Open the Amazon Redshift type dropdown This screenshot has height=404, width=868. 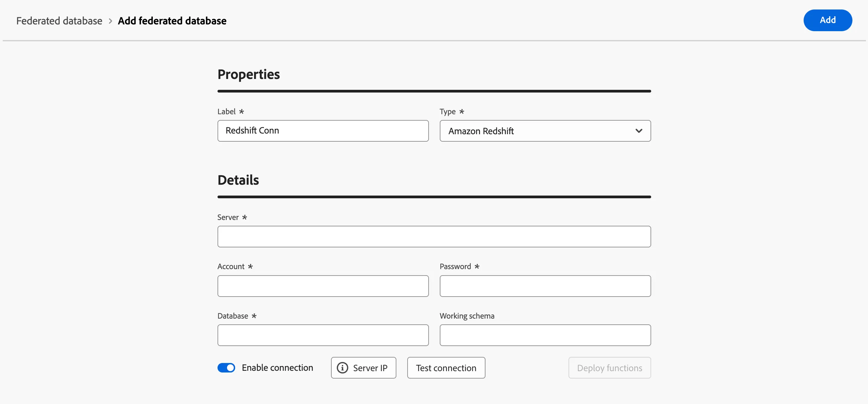tap(545, 131)
